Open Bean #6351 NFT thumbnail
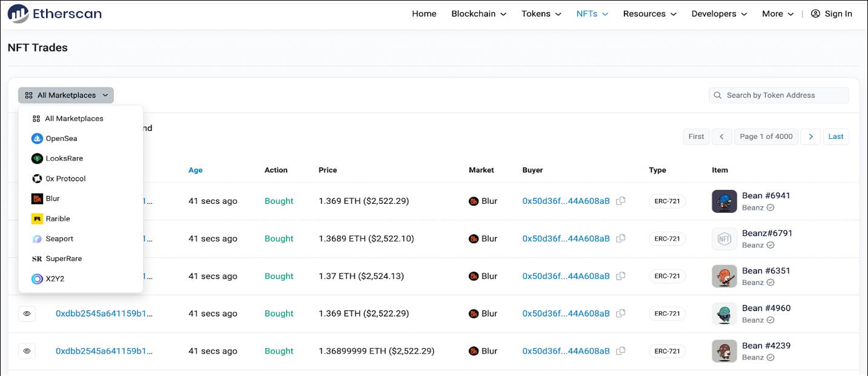 (724, 277)
